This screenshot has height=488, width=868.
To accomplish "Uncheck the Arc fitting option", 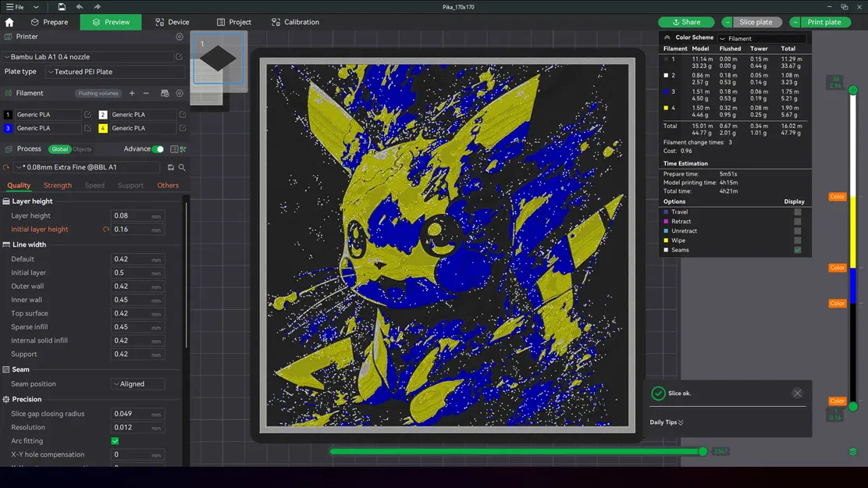I will 115,440.
